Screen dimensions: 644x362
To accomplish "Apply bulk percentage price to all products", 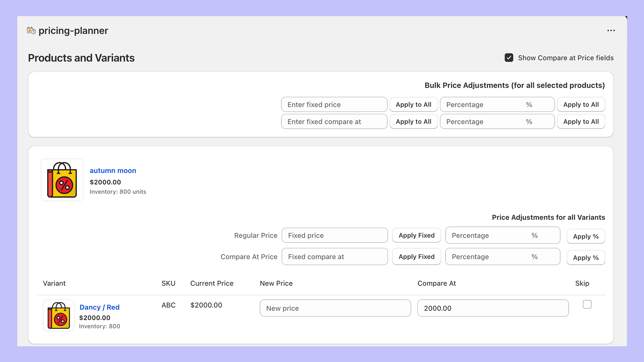I will point(581,104).
